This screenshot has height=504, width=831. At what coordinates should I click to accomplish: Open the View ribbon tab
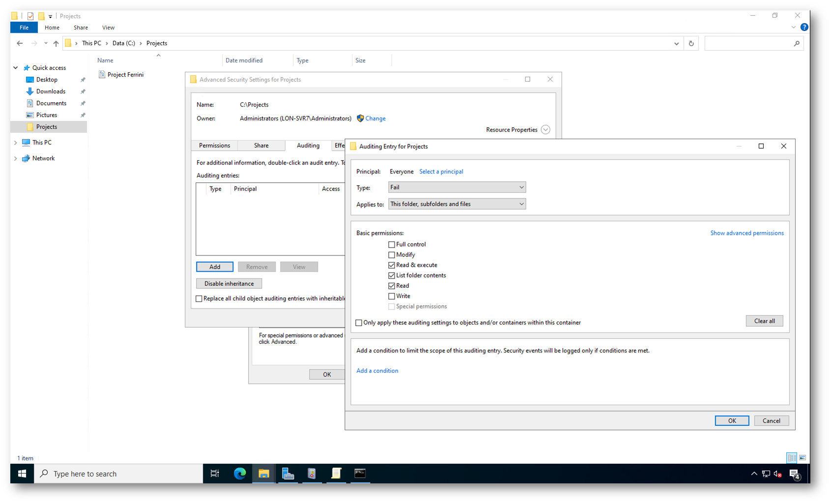[x=108, y=28]
